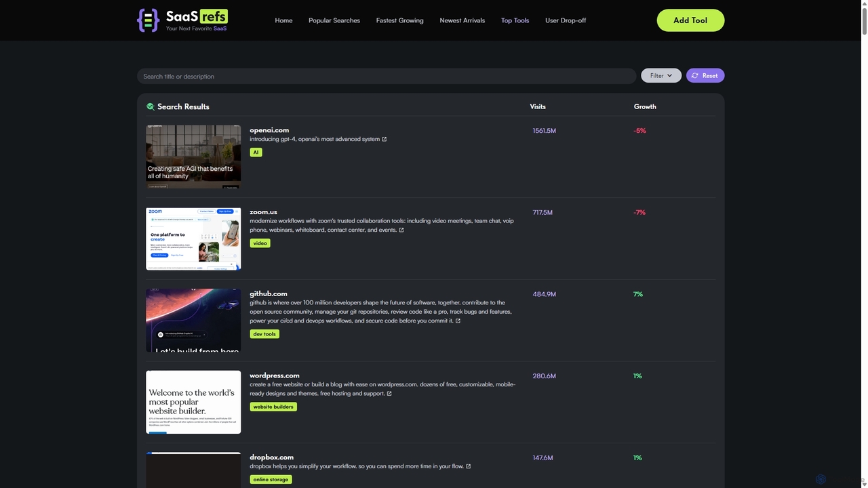Open external link icon after dropbox.com description

click(469, 466)
